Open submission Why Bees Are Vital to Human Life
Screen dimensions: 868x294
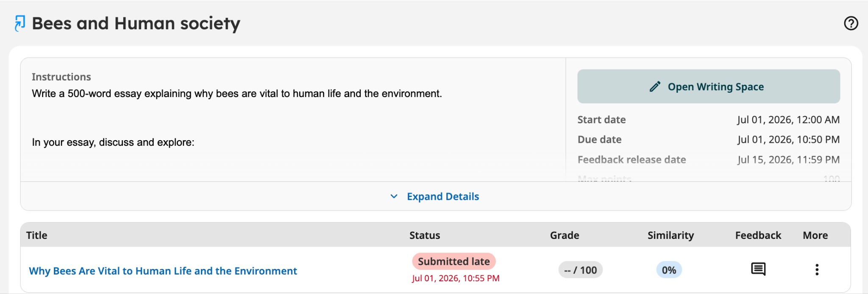click(163, 271)
